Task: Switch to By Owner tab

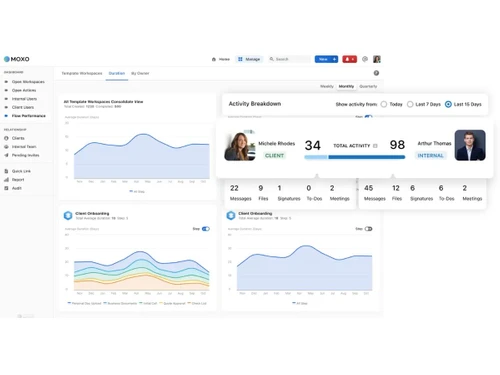Action: [140, 73]
